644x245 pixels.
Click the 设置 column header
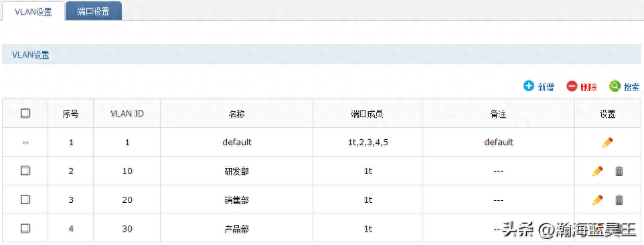click(607, 114)
